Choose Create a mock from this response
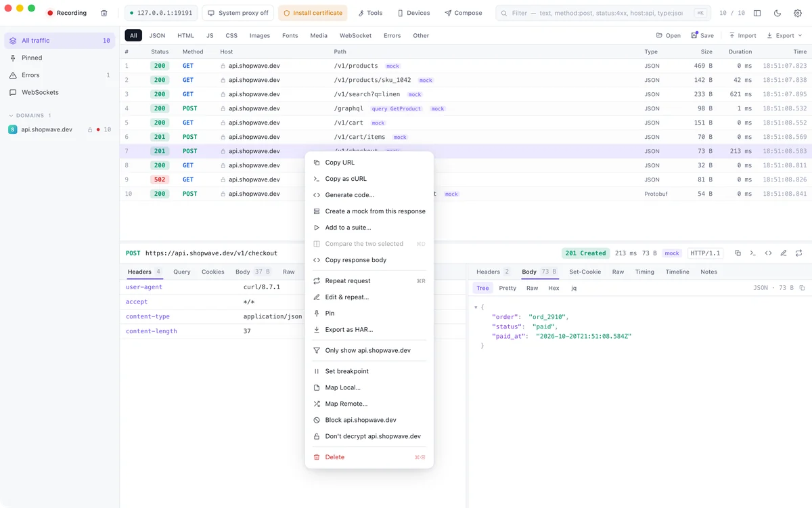The width and height of the screenshot is (812, 508). pos(369,211)
